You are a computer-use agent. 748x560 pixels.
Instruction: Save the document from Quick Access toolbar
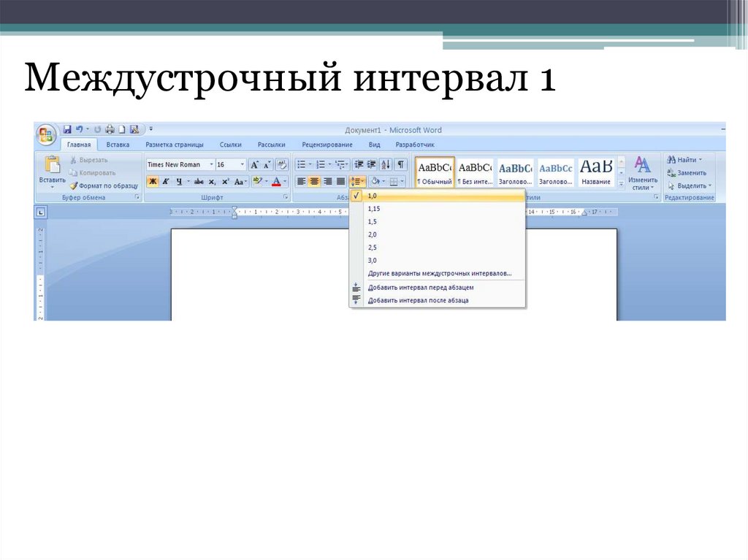[x=67, y=129]
